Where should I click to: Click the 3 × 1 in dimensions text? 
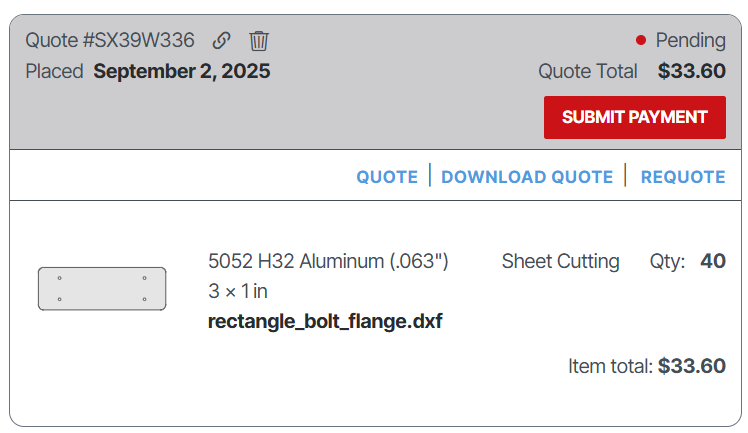pos(238,291)
